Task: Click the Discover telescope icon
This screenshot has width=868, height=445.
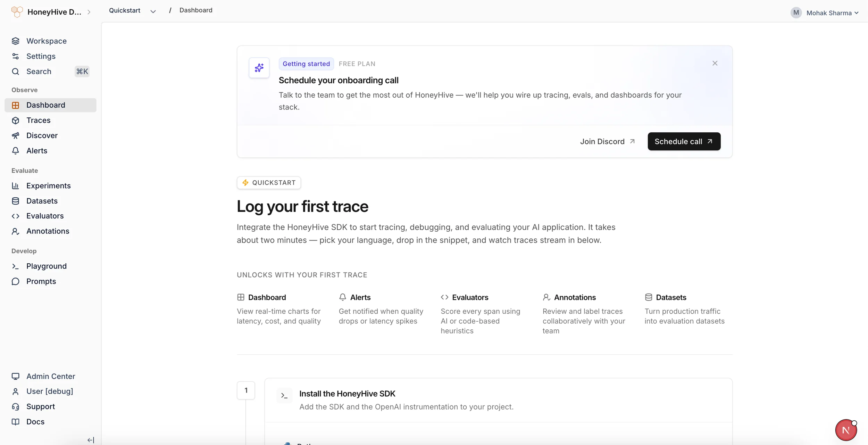Action: (16, 135)
